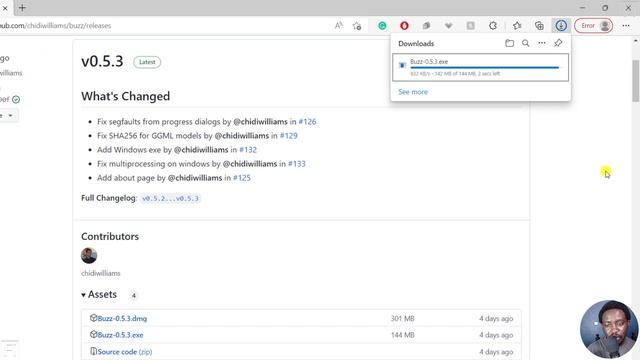Close the current browser tab
This screenshot has width=640, height=360.
[5, 8]
